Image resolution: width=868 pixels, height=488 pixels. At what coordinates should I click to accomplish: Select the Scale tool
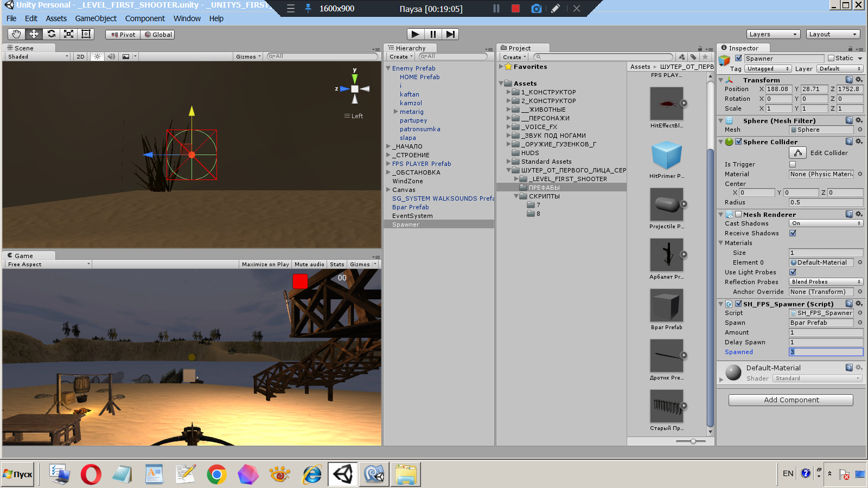pos(68,34)
